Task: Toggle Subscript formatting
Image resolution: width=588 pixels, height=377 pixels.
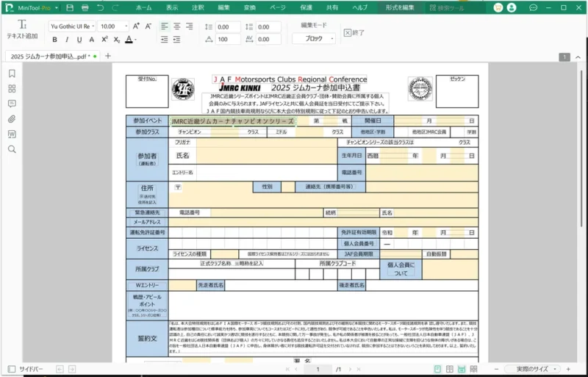Action: [117, 40]
